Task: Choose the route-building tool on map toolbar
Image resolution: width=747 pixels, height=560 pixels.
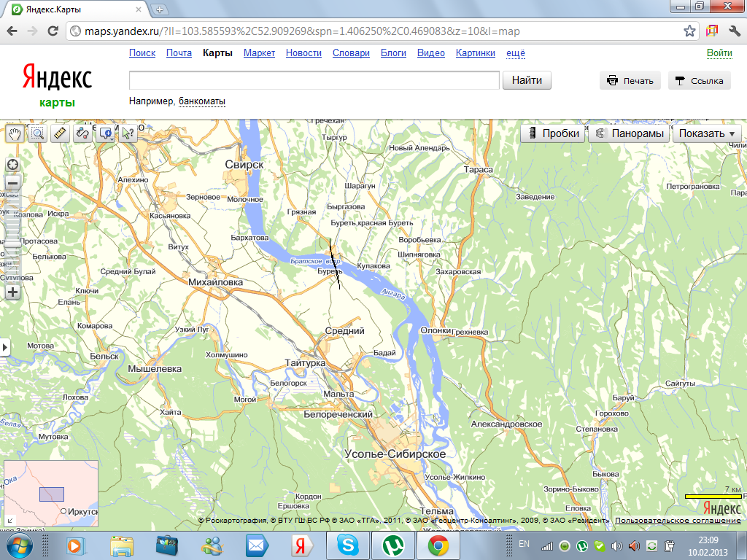Action: coord(82,133)
